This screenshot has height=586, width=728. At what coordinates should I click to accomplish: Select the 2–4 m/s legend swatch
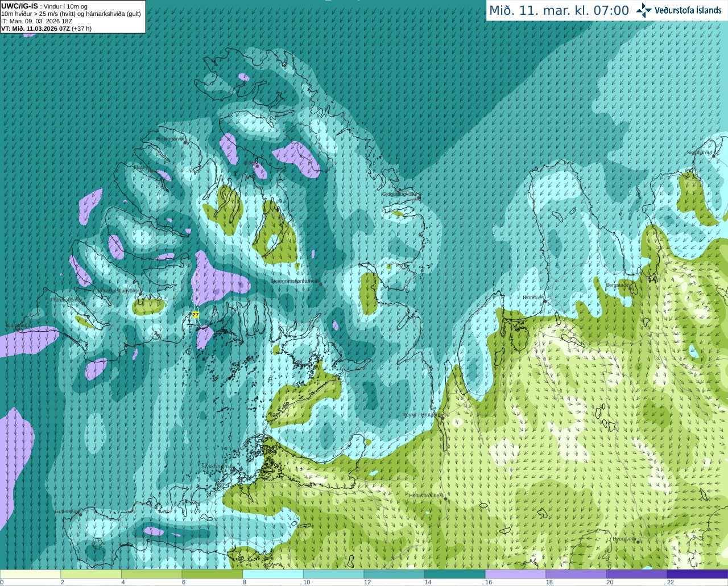[91, 574]
